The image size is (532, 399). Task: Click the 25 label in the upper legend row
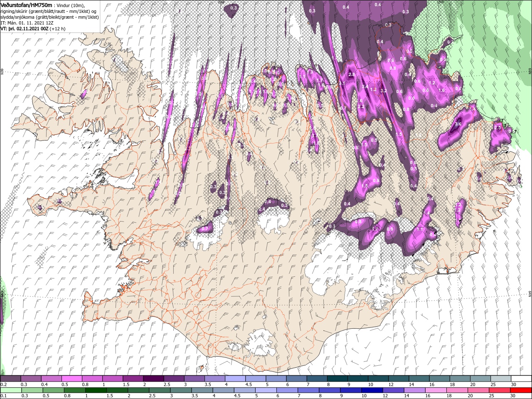point(493,384)
